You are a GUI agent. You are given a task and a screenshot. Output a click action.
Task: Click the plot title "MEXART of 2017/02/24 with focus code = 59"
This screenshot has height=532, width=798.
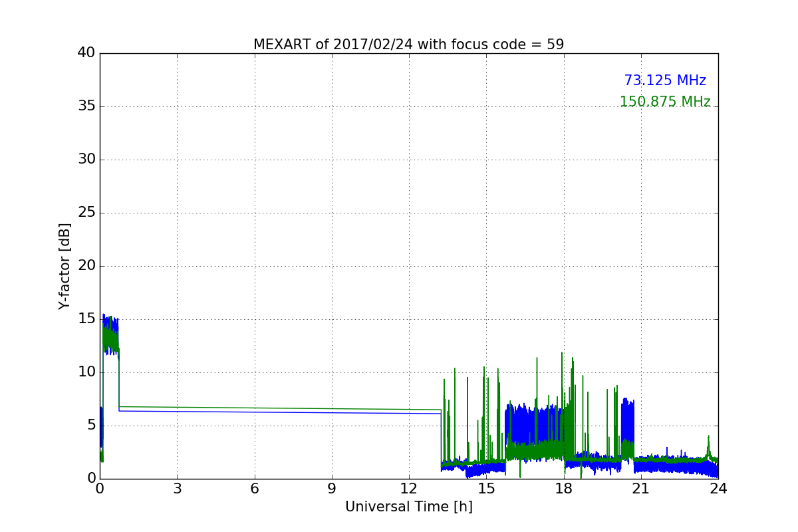click(408, 45)
